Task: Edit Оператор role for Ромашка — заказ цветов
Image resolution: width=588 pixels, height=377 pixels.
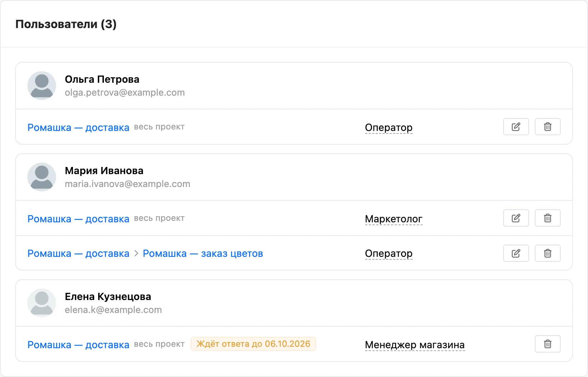Action: click(516, 253)
